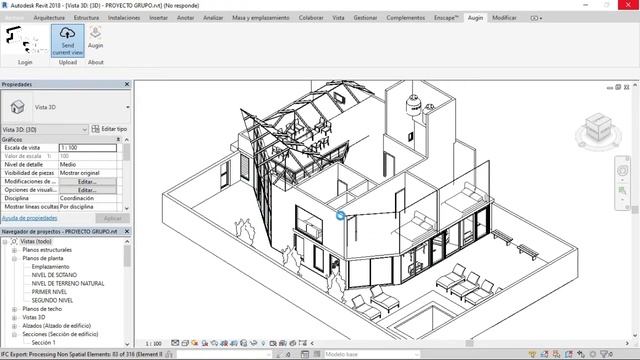The height and width of the screenshot is (360, 640).
Task: Toggle Drag Elements on Selection
Action: coord(581,354)
